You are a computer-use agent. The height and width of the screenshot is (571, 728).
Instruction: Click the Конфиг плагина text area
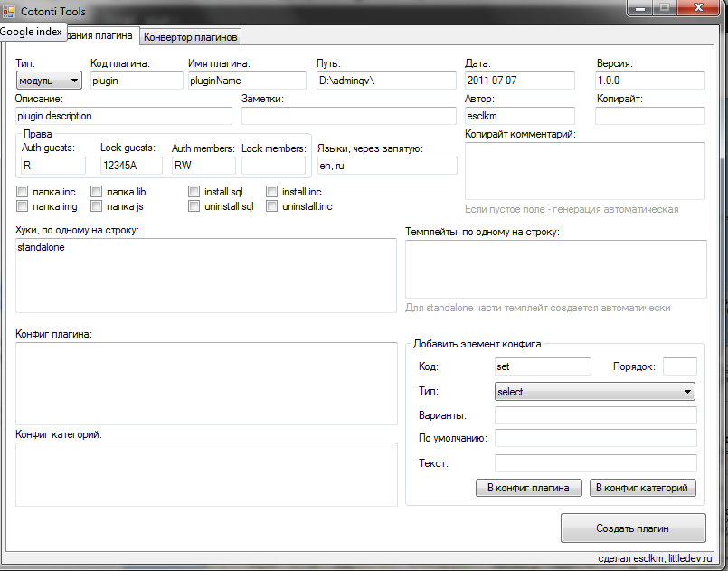[x=206, y=384]
